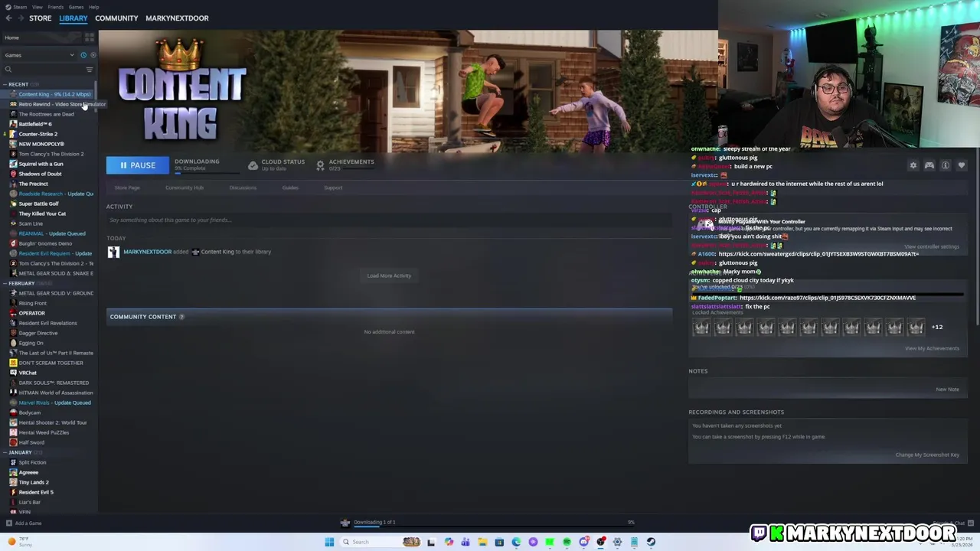
Task: Click New Note in Notes
Action: point(947,390)
